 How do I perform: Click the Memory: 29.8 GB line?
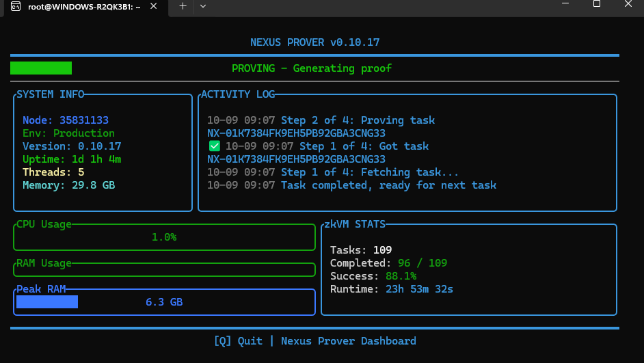pyautogui.click(x=68, y=185)
